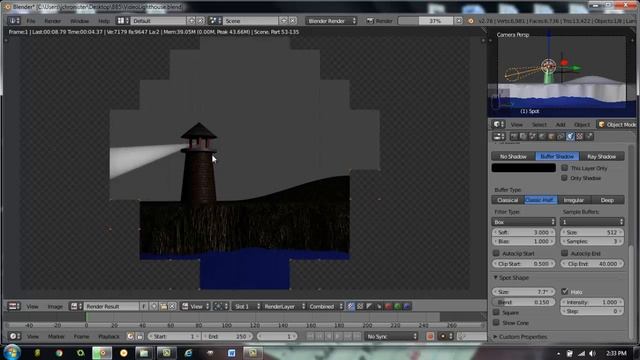The height and width of the screenshot is (360, 640).
Task: Click the halo Intensity slider
Action: pyautogui.click(x=592, y=302)
